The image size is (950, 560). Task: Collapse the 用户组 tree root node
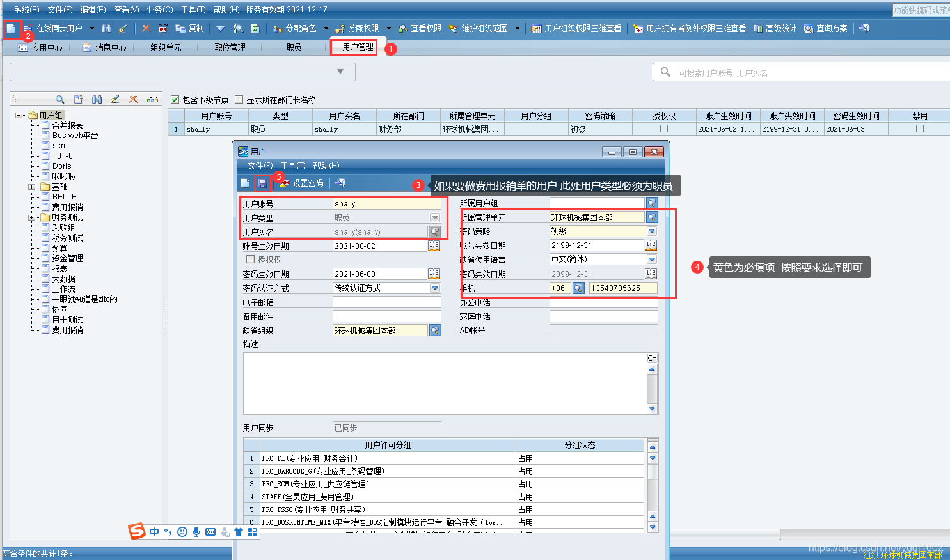(19, 115)
